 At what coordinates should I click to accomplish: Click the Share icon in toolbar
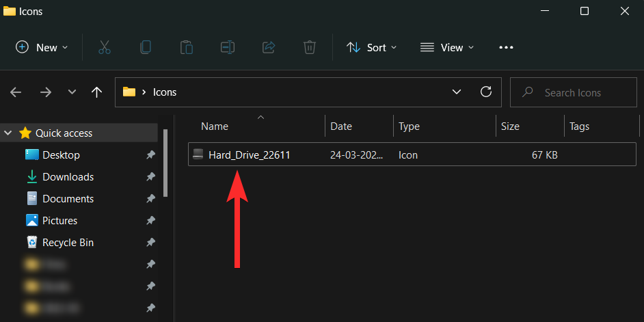[x=269, y=47]
